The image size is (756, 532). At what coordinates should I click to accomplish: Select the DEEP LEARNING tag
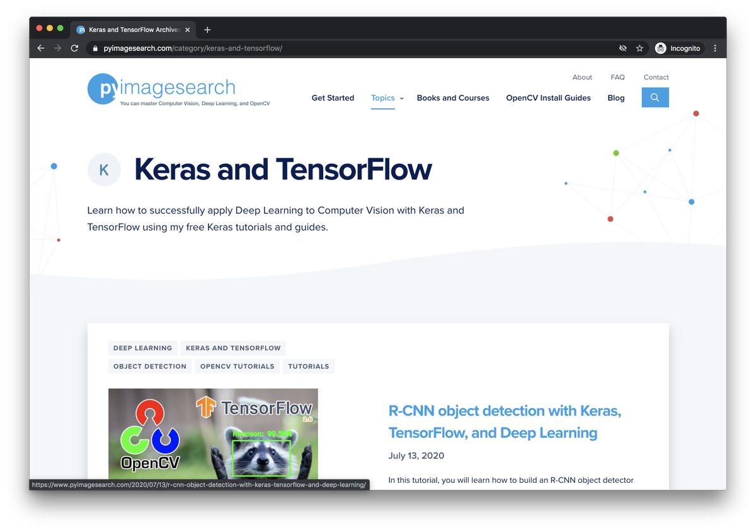[x=142, y=348]
